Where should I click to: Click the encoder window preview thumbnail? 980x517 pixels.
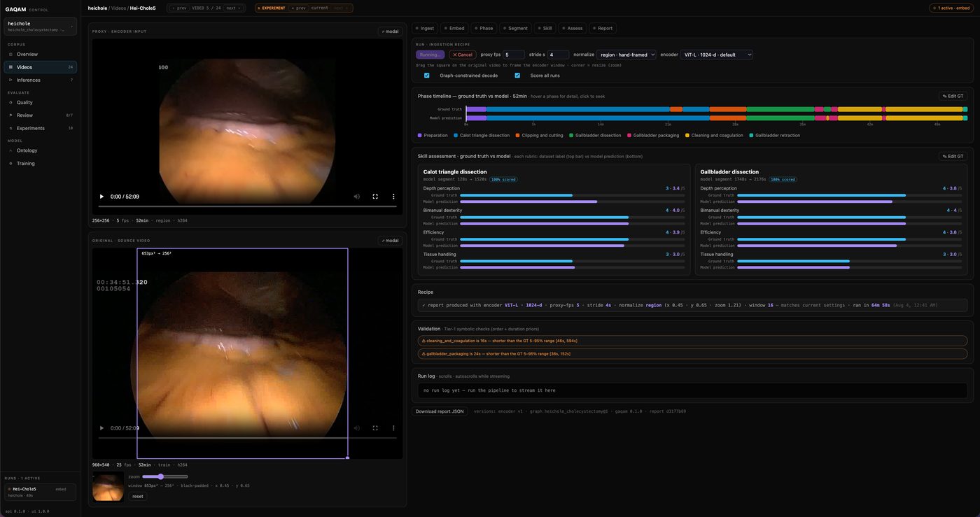pyautogui.click(x=108, y=486)
